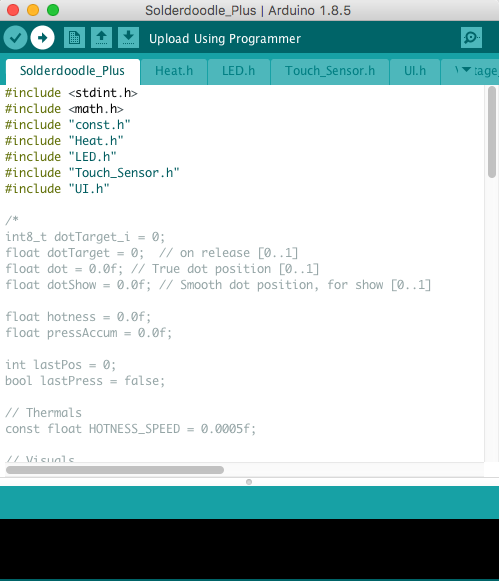The width and height of the screenshot is (499, 581).
Task: Switch to the UI.h tab
Action: click(415, 71)
